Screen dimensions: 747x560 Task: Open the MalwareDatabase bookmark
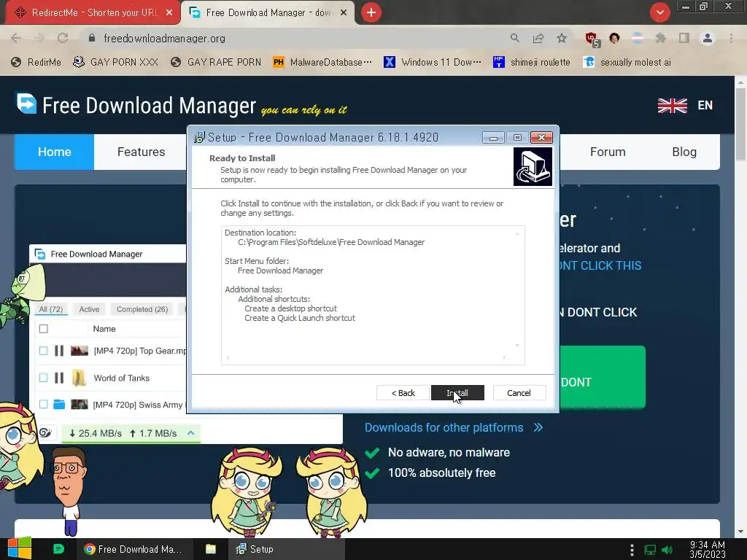322,62
